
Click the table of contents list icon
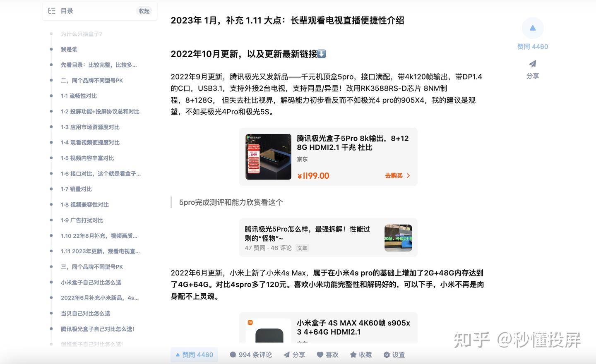(52, 11)
